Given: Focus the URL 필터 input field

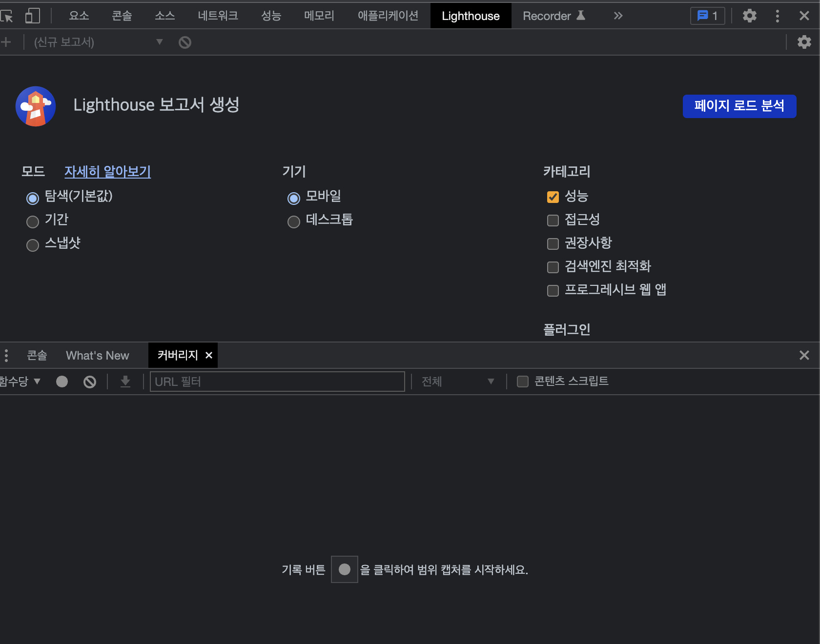Looking at the screenshot, I should [277, 382].
